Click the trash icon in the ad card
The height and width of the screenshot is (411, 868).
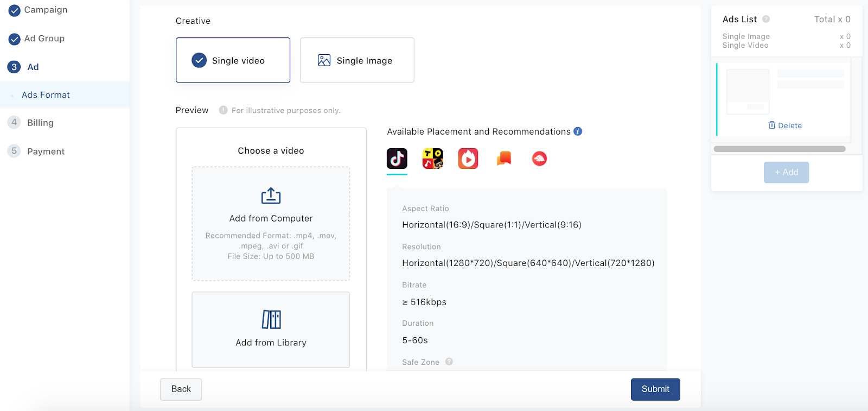772,125
